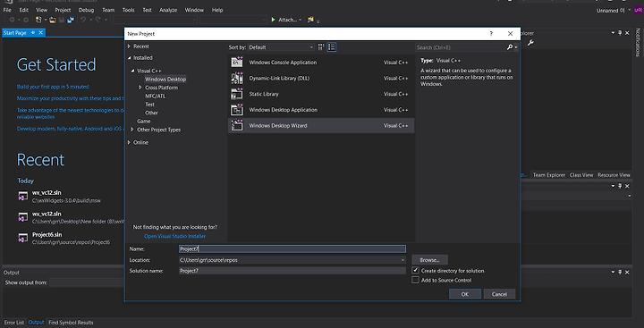This screenshot has height=328, width=644.
Task: Click Open Visual Studio Installer link
Action: (x=175, y=236)
